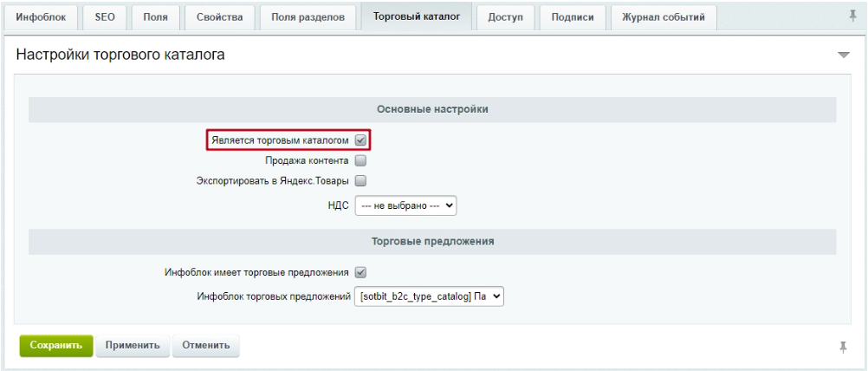Pin the tab bar using the top pin icon

point(852,16)
